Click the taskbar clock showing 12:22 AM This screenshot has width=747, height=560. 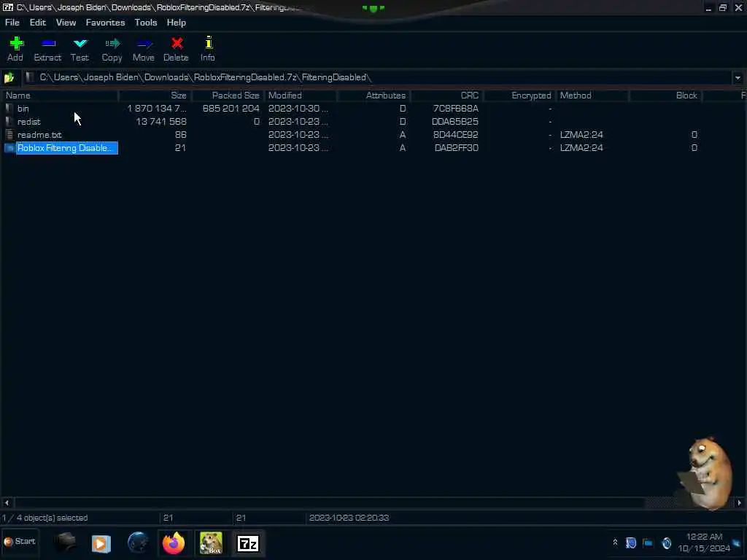(x=704, y=542)
